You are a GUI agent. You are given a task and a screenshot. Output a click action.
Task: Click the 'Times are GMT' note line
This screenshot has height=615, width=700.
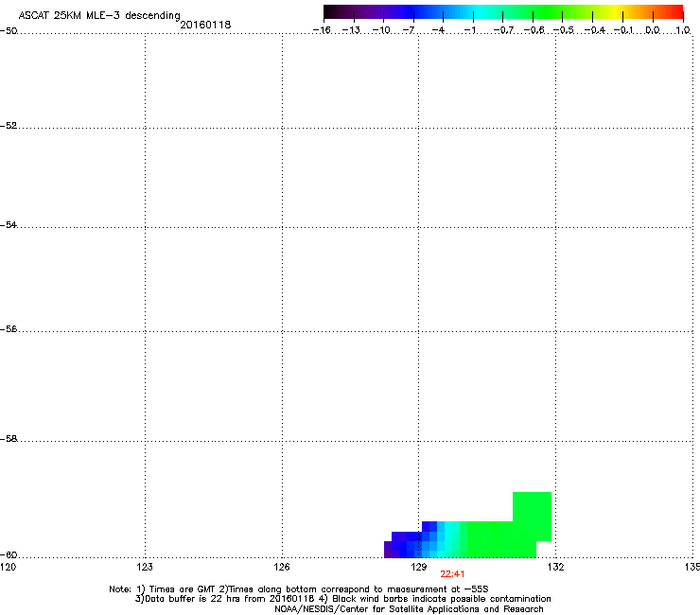(299, 589)
